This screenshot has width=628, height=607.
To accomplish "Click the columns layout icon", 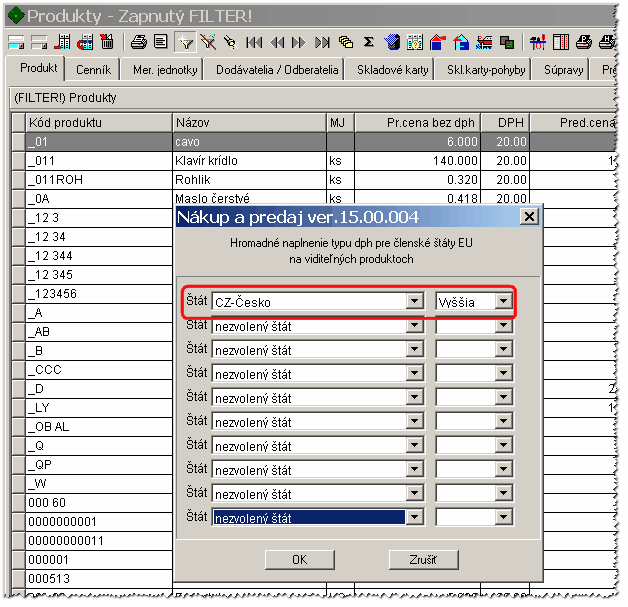I will click(x=561, y=42).
